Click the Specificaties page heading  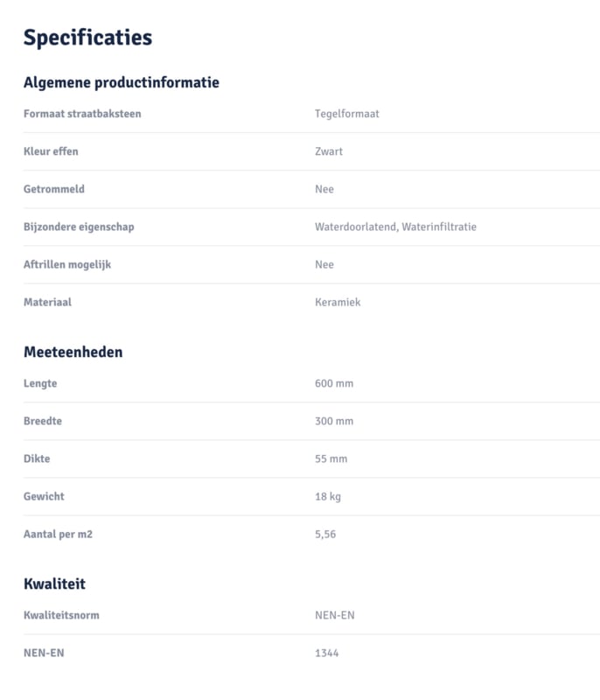pyautogui.click(x=87, y=38)
